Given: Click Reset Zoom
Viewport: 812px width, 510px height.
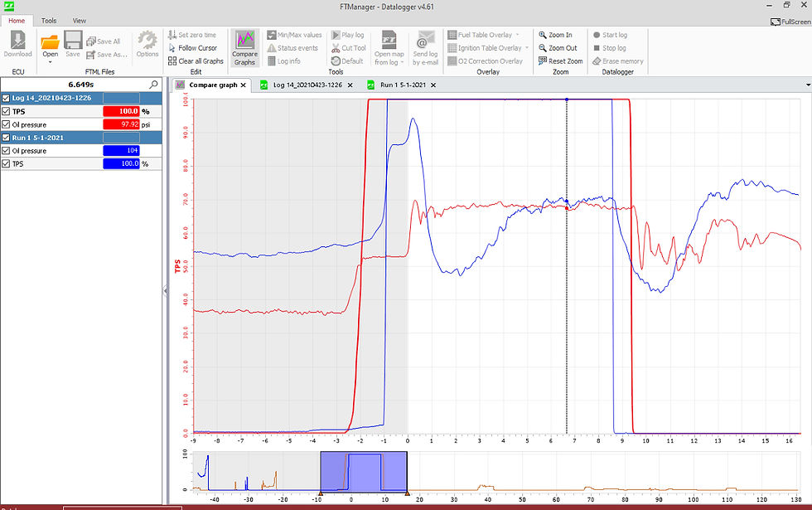Looking at the screenshot, I should [x=560, y=61].
